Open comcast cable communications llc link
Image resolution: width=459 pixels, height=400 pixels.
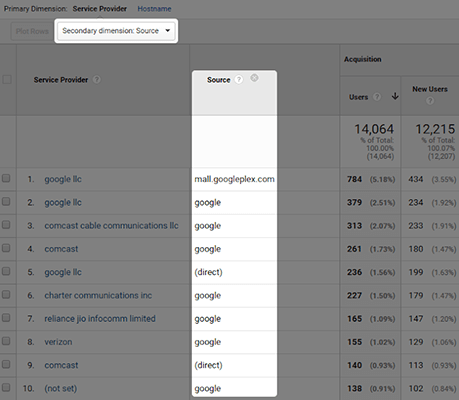pyautogui.click(x=111, y=226)
